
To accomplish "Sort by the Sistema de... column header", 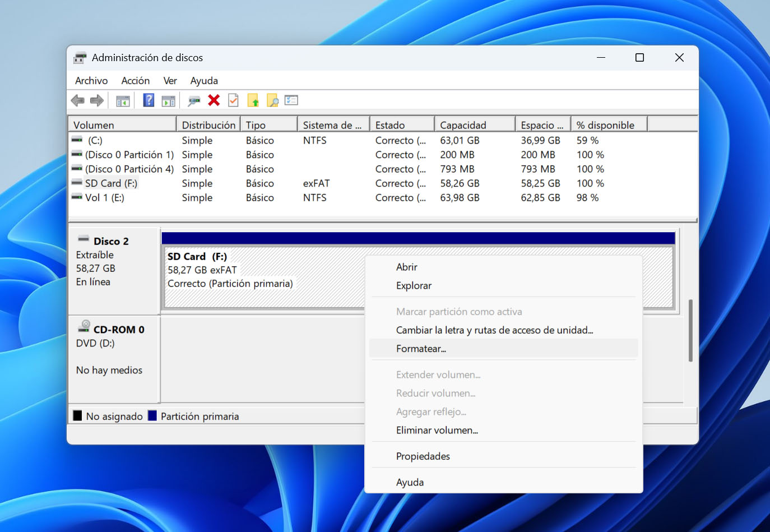I will pyautogui.click(x=334, y=124).
